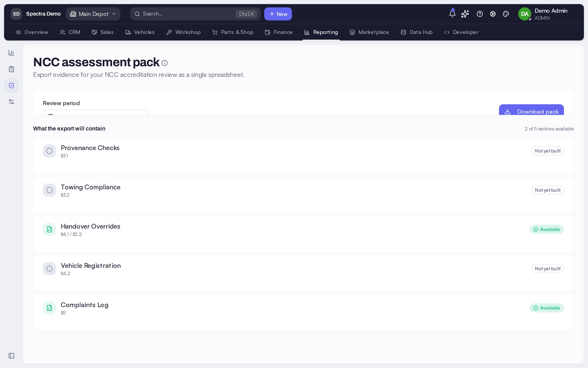
Task: Open the theme palette icon
Action: 506,14
